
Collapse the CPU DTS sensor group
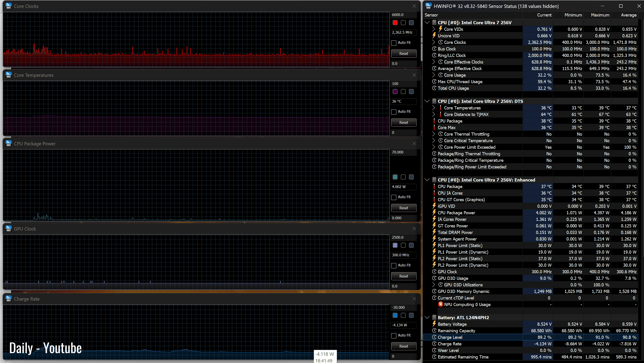click(427, 101)
